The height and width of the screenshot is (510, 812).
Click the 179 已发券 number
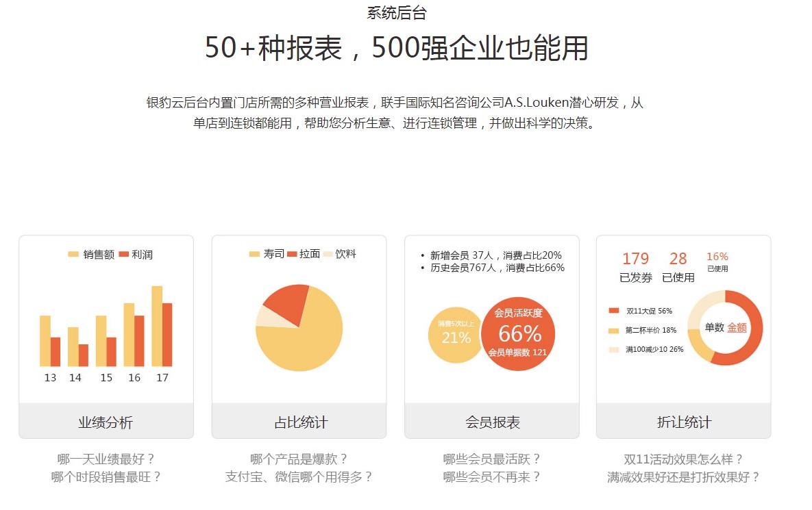point(635,259)
